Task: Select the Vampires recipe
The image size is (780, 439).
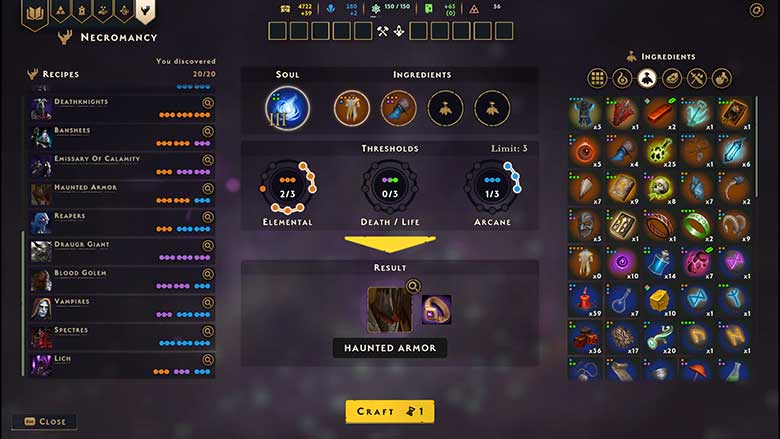Action: (x=122, y=308)
